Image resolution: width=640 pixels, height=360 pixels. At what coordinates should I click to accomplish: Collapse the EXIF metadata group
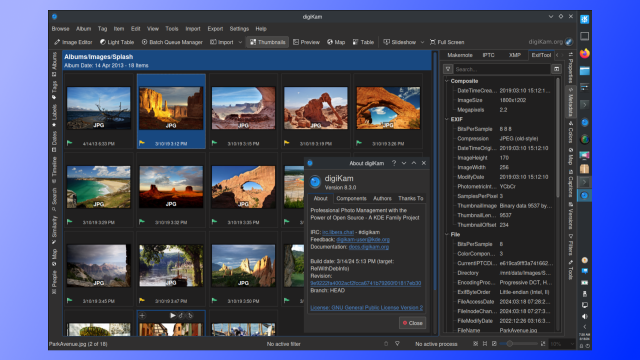tap(447, 119)
